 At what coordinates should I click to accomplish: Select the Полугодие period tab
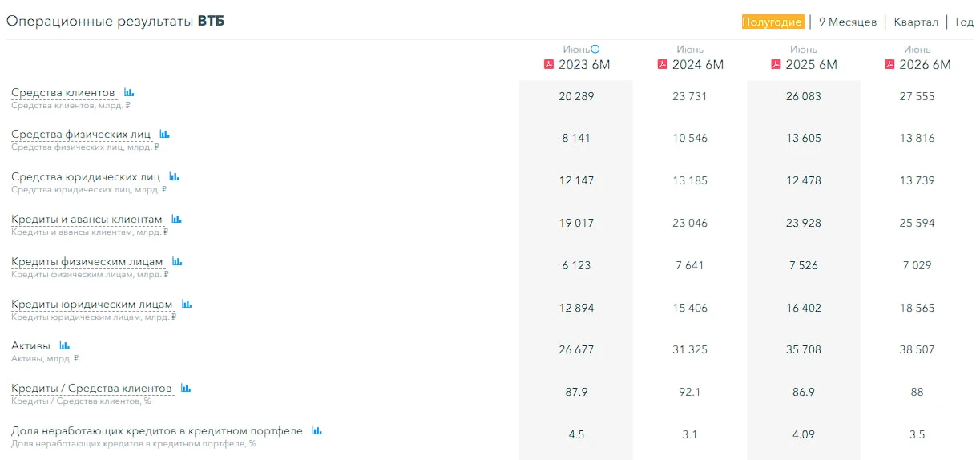pos(772,22)
